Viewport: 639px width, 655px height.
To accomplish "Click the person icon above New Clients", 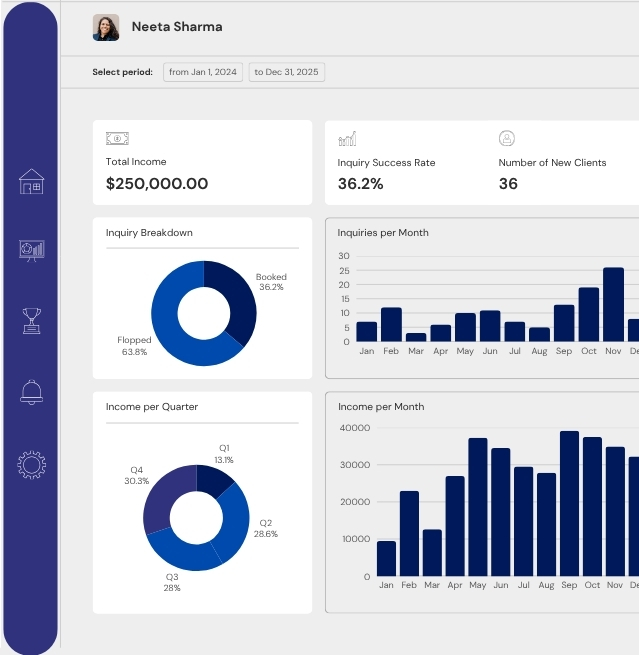I will (x=507, y=139).
